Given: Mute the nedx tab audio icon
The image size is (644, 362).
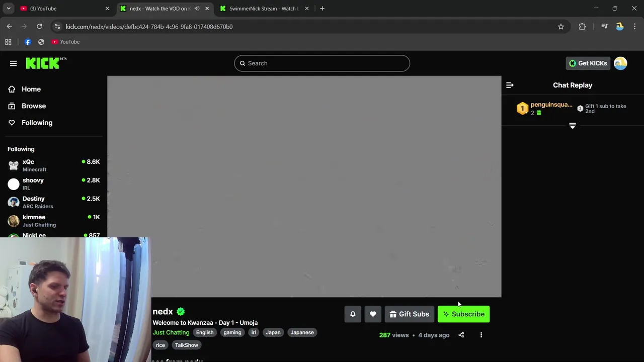Looking at the screenshot, I should [197, 9].
